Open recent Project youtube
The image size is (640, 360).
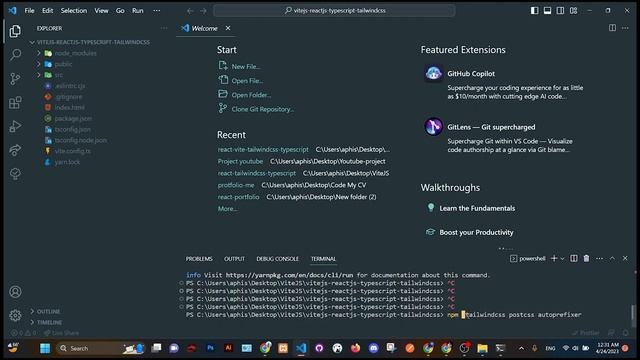[240, 161]
